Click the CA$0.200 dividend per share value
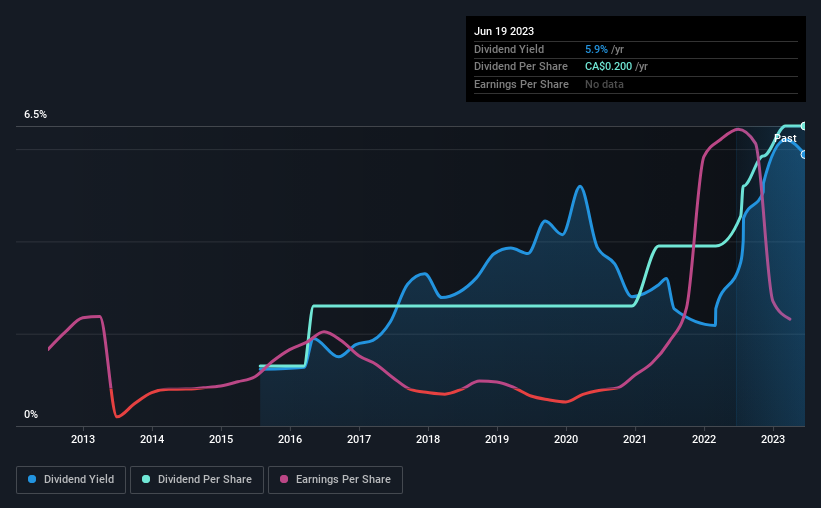 pyautogui.click(x=608, y=67)
